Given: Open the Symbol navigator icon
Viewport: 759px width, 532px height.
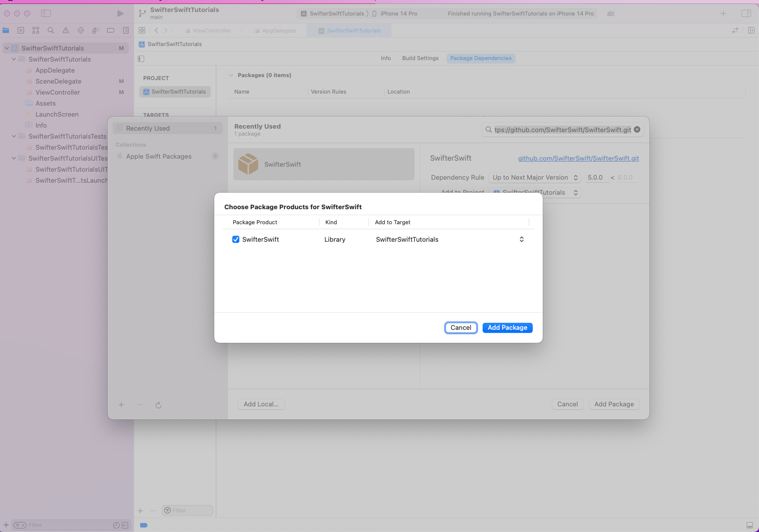Looking at the screenshot, I should (x=36, y=31).
